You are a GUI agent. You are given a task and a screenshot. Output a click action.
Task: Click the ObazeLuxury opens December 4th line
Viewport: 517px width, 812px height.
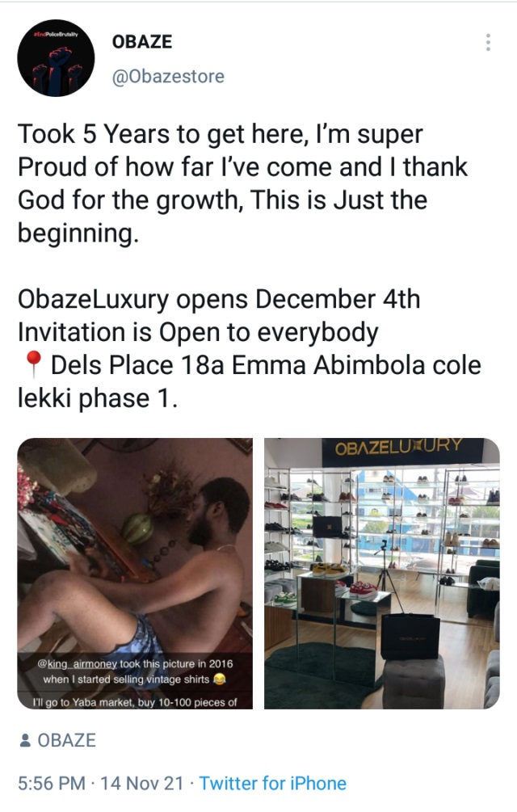[x=219, y=299]
